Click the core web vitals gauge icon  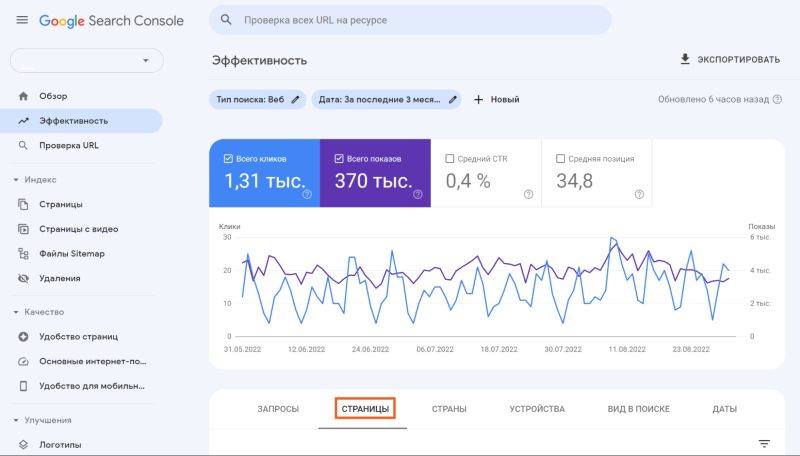(x=23, y=361)
